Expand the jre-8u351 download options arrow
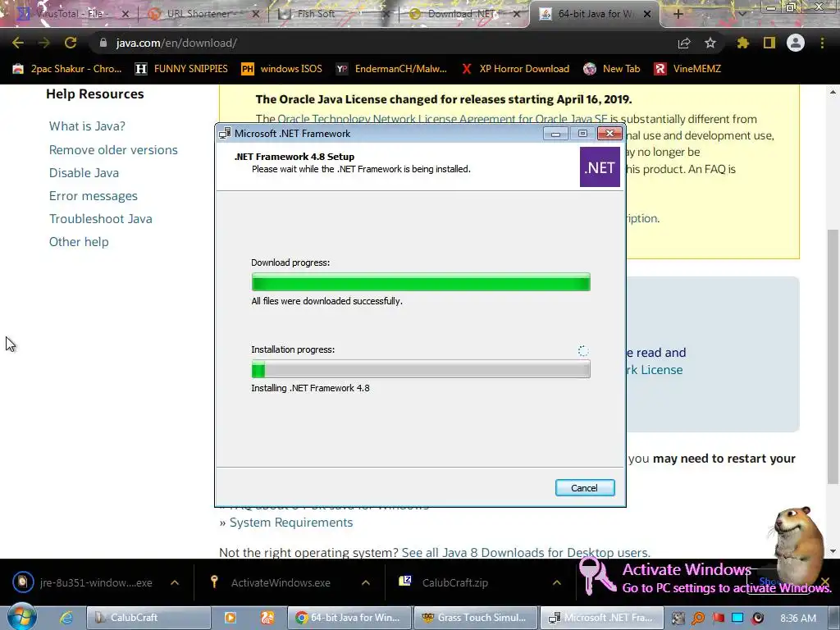The height and width of the screenshot is (630, 840). point(175,583)
